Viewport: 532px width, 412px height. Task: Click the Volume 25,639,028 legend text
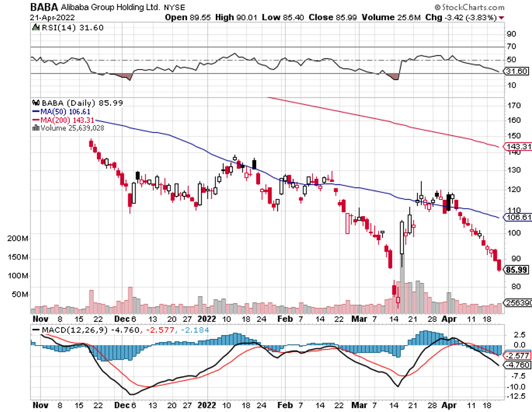tap(72, 129)
